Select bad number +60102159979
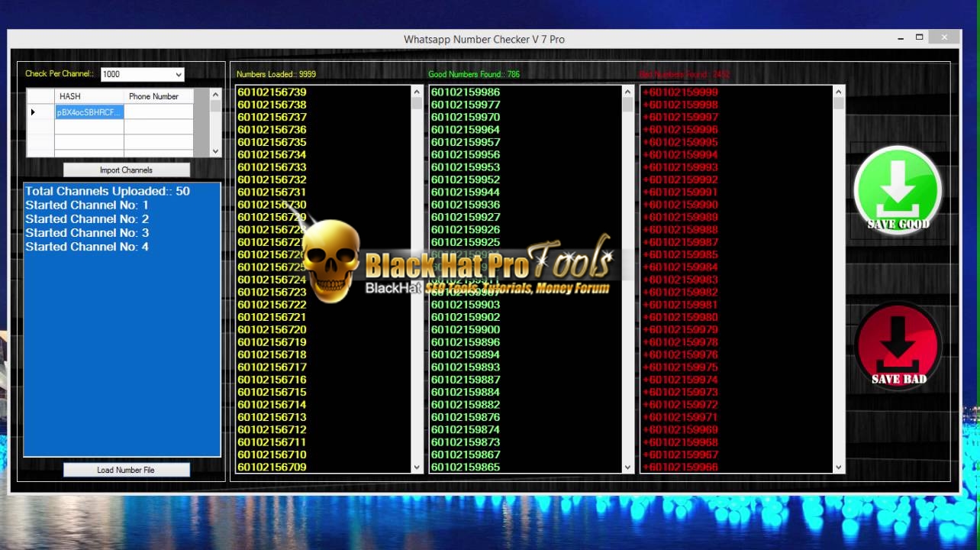The image size is (980, 550). pyautogui.click(x=680, y=330)
